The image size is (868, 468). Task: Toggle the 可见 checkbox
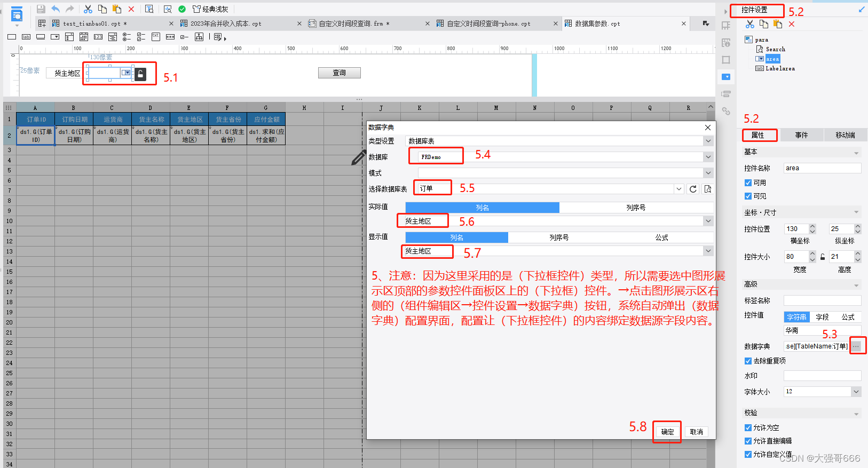748,196
